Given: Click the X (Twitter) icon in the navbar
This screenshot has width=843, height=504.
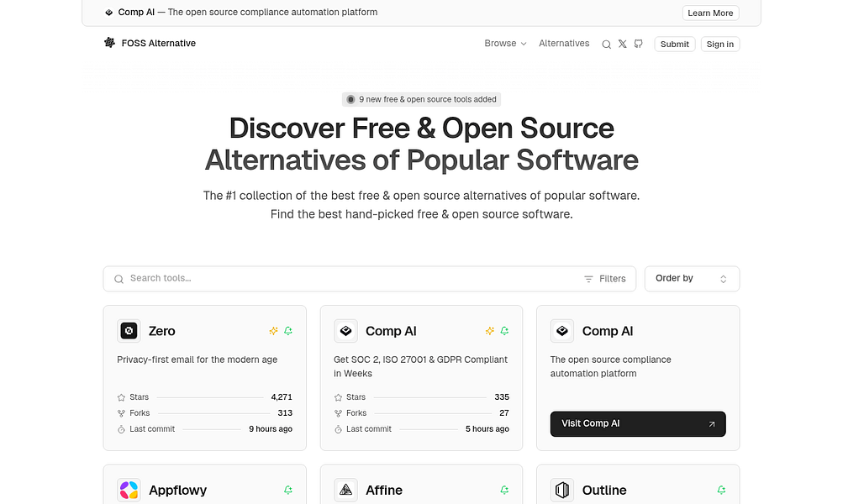Looking at the screenshot, I should pos(622,43).
